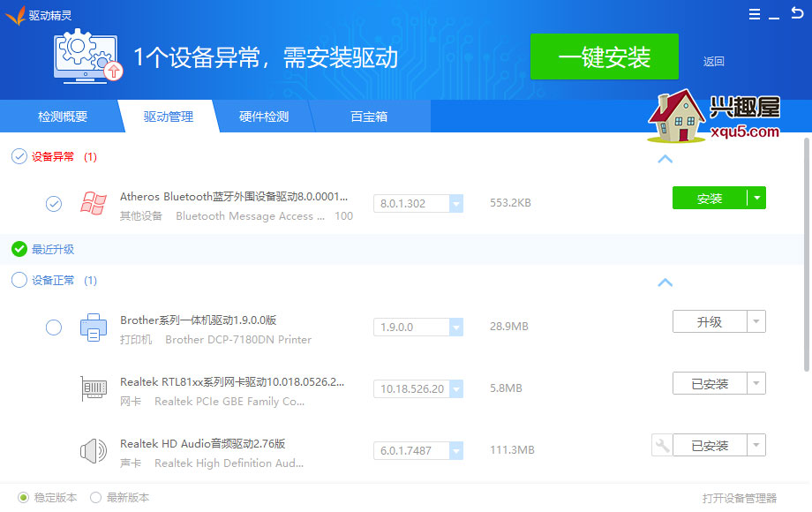The image size is (812, 512).
Task: Click the gear monitor upgrade icon
Action: click(x=88, y=56)
